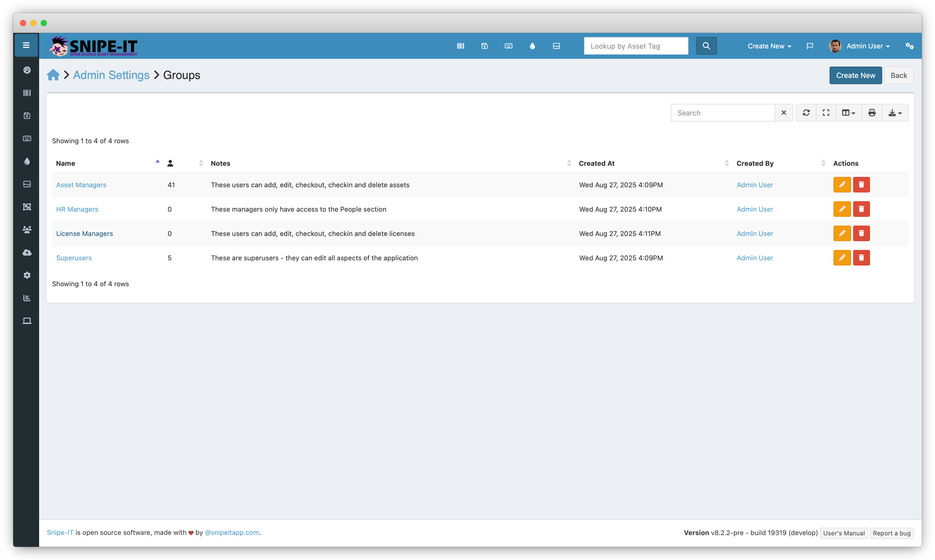Open Reports chart icon in sidebar
The image size is (935, 560).
[x=27, y=298]
